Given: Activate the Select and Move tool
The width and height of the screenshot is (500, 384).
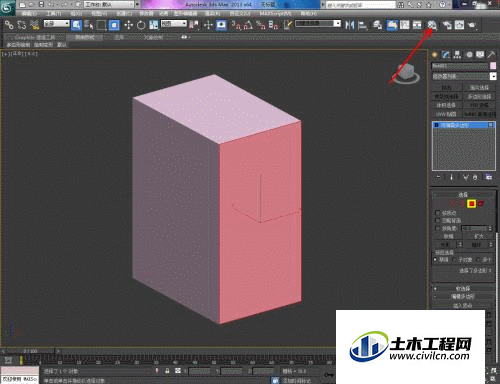Looking at the screenshot, I should [129, 25].
